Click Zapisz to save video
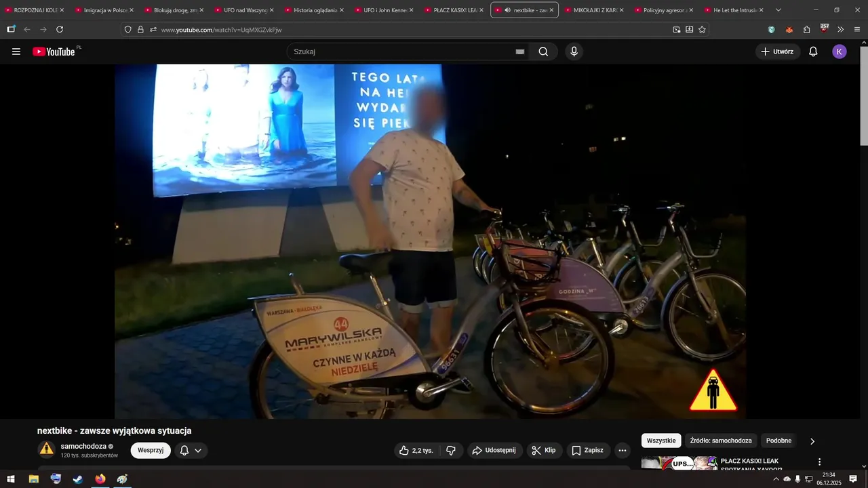 [587, 450]
